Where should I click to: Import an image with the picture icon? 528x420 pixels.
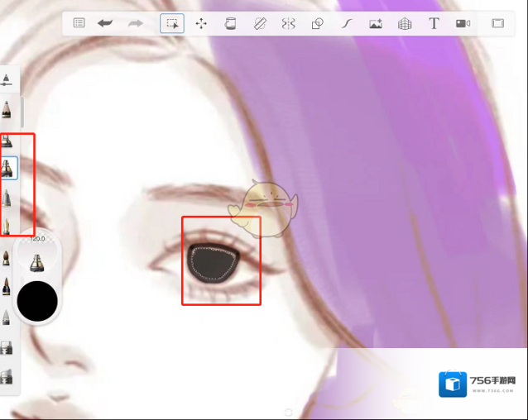pyautogui.click(x=376, y=23)
